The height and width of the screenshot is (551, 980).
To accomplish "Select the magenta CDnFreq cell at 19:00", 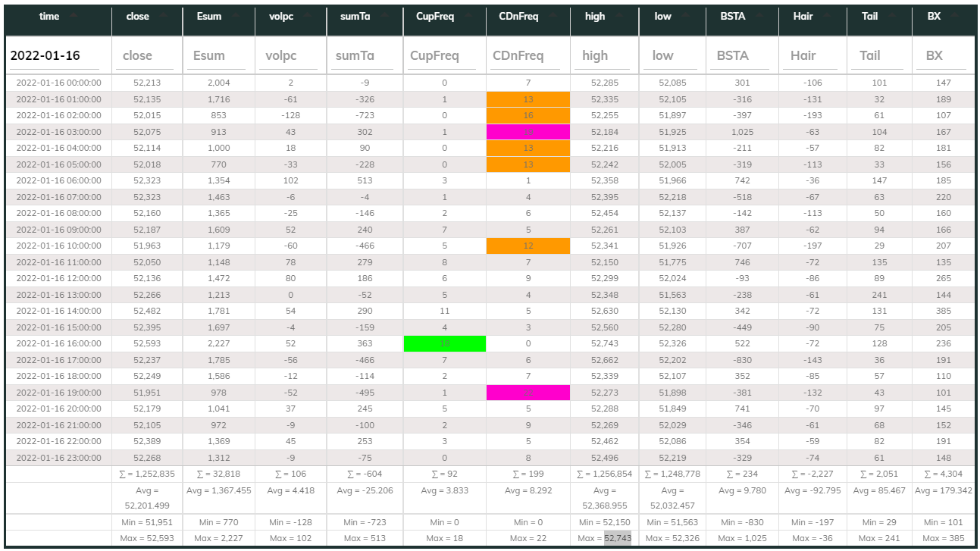I will pos(528,392).
